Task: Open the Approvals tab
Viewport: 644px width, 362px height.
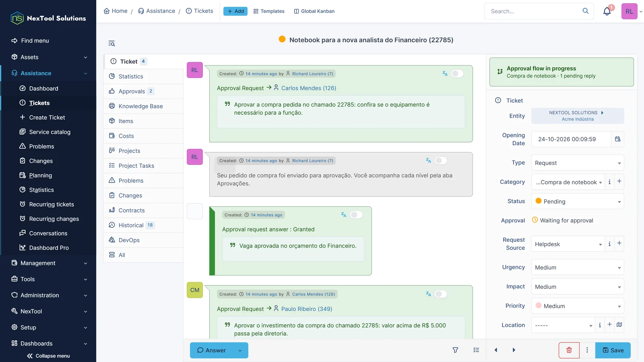Action: tap(143, 91)
